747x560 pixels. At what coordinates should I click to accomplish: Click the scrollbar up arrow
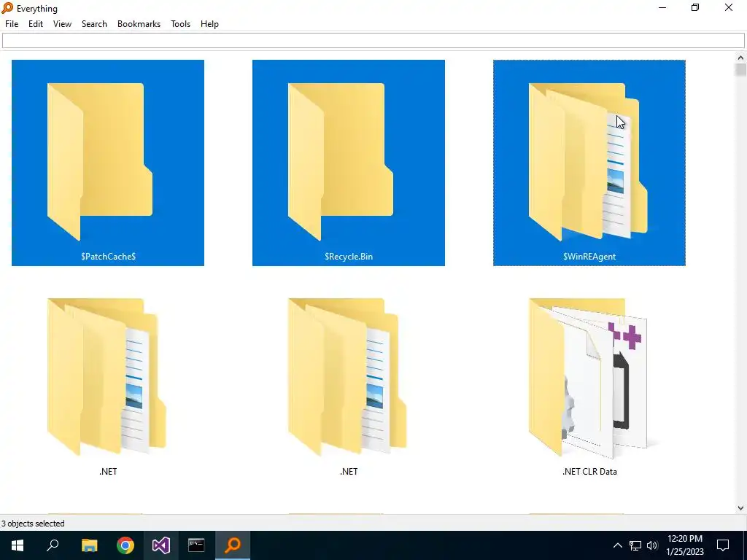point(740,58)
